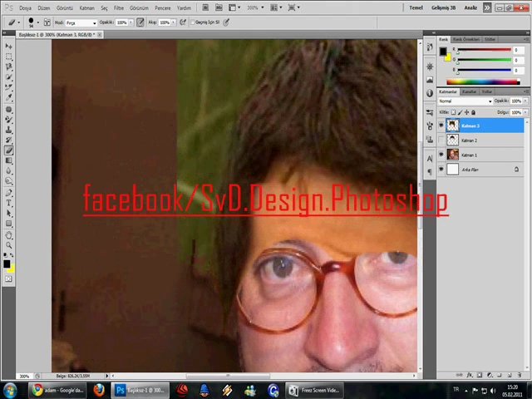Select the Crop tool
The width and height of the screenshot is (532, 399).
coord(9,87)
